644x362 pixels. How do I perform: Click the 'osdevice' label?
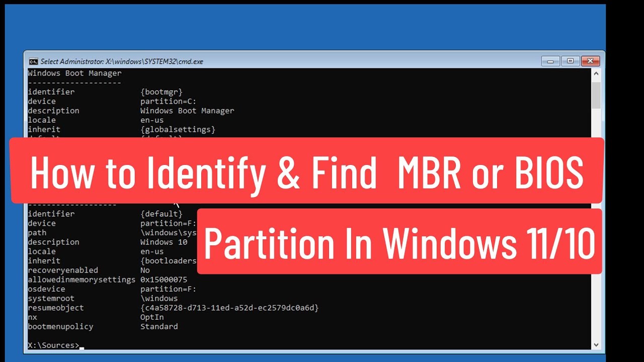click(x=46, y=289)
